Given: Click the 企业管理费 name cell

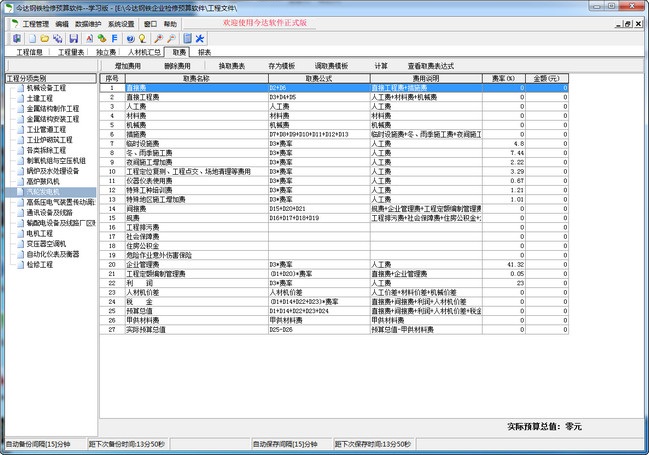Looking at the screenshot, I should 197,265.
